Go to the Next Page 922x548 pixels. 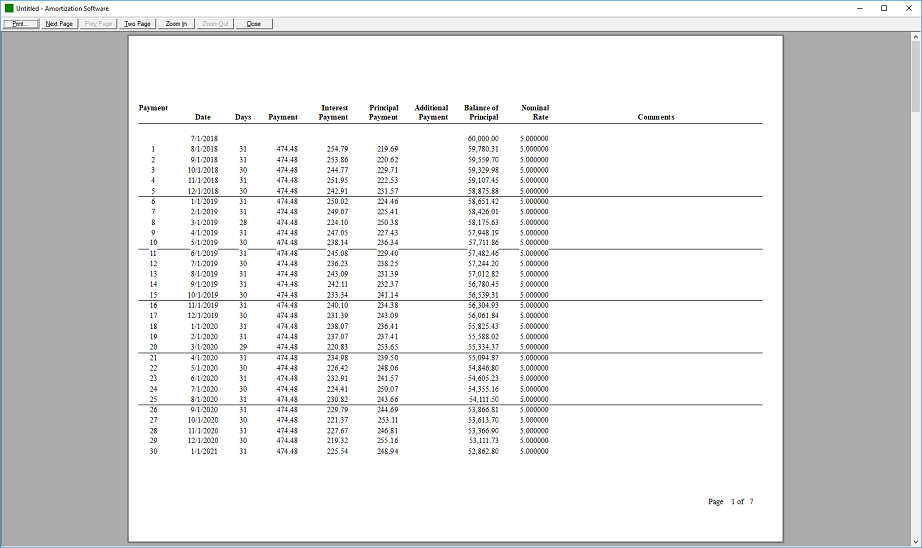click(x=59, y=23)
